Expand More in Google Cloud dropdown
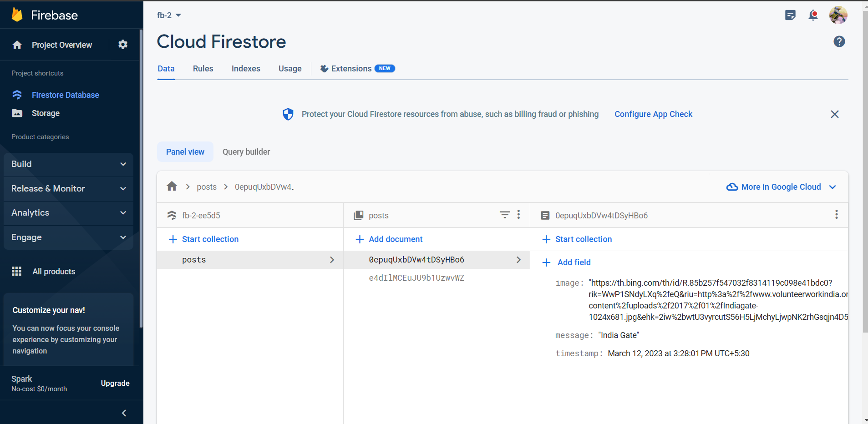Viewport: 868px width, 424px height. [833, 187]
